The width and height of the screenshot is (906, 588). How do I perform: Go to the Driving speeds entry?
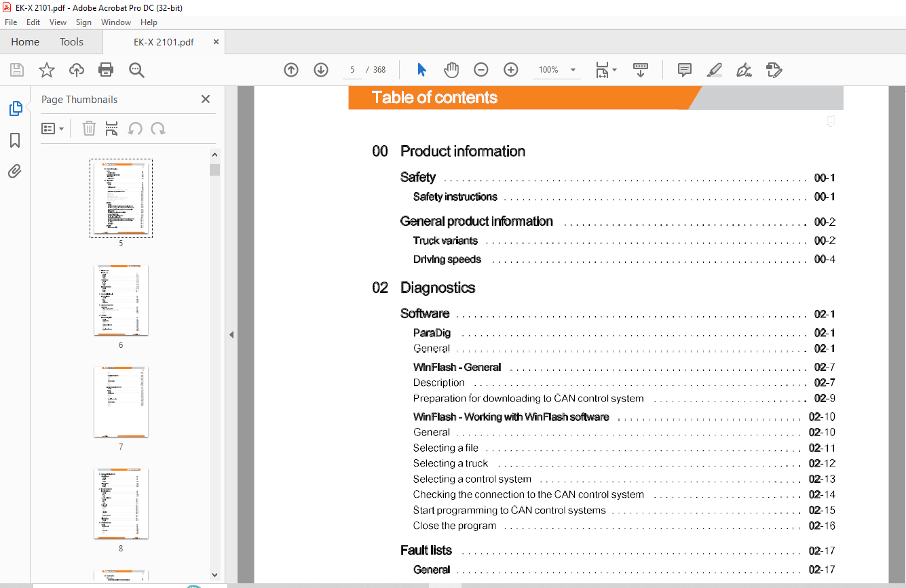tap(447, 259)
